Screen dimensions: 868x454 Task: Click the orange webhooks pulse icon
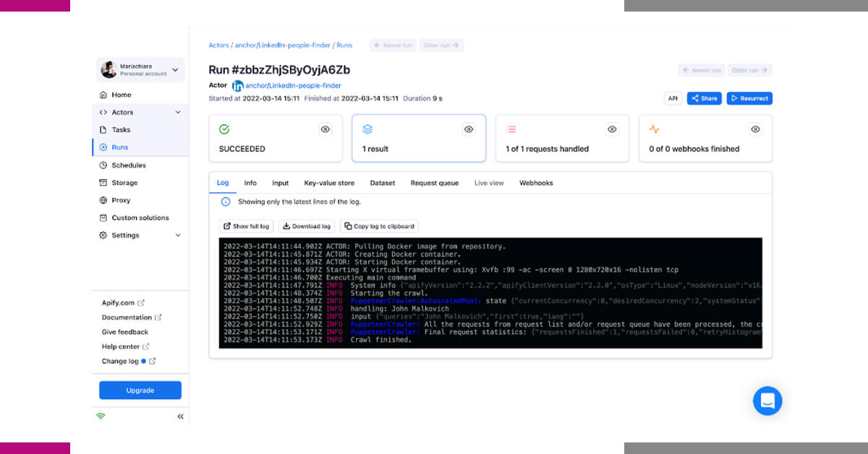click(x=654, y=129)
